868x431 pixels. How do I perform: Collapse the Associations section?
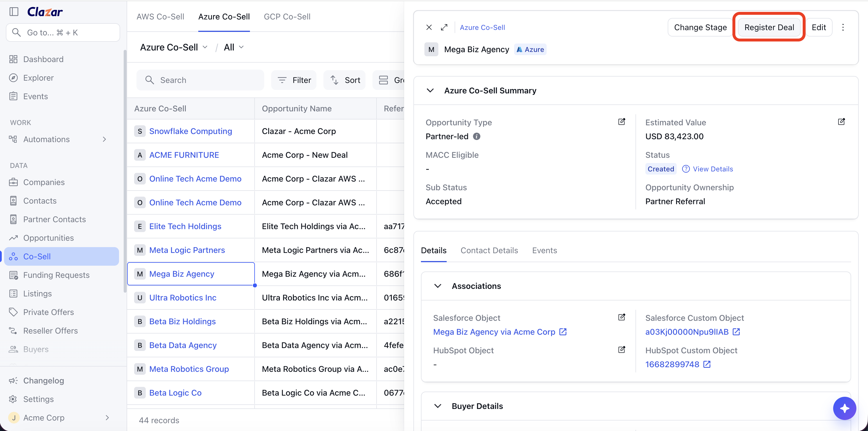437,286
